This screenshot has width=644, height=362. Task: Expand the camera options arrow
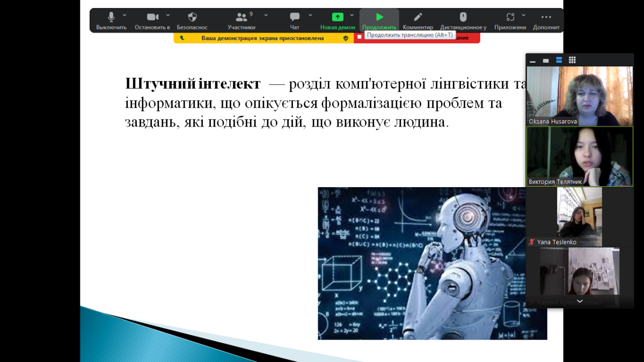pos(168,15)
